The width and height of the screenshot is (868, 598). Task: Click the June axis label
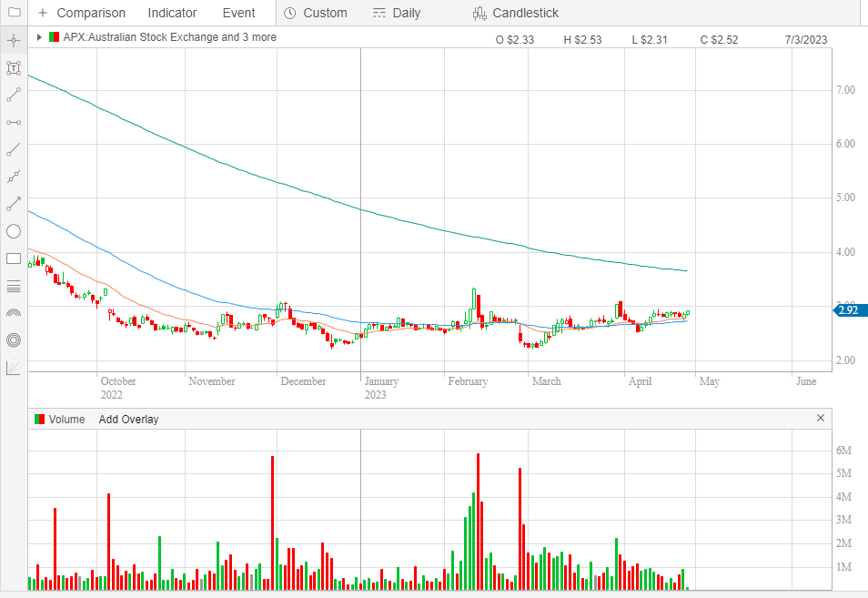(806, 381)
